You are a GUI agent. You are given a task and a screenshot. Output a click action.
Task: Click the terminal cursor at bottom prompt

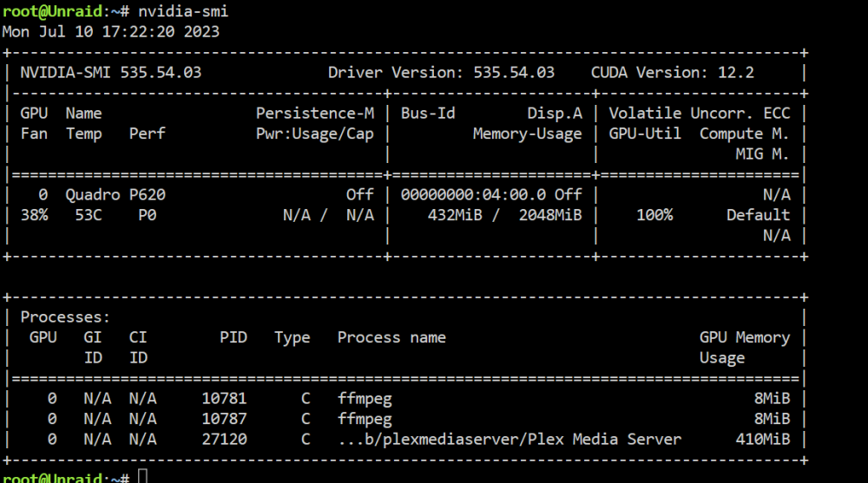click(143, 476)
